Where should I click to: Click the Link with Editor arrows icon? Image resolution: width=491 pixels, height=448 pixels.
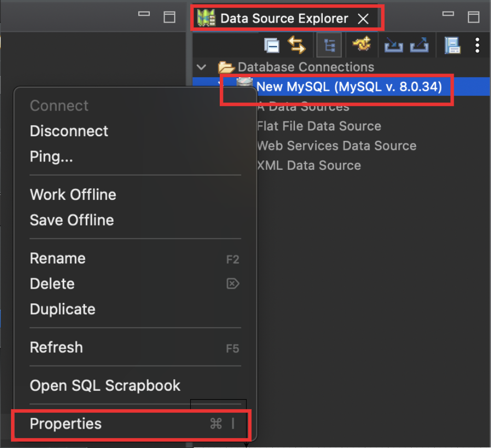coord(296,45)
